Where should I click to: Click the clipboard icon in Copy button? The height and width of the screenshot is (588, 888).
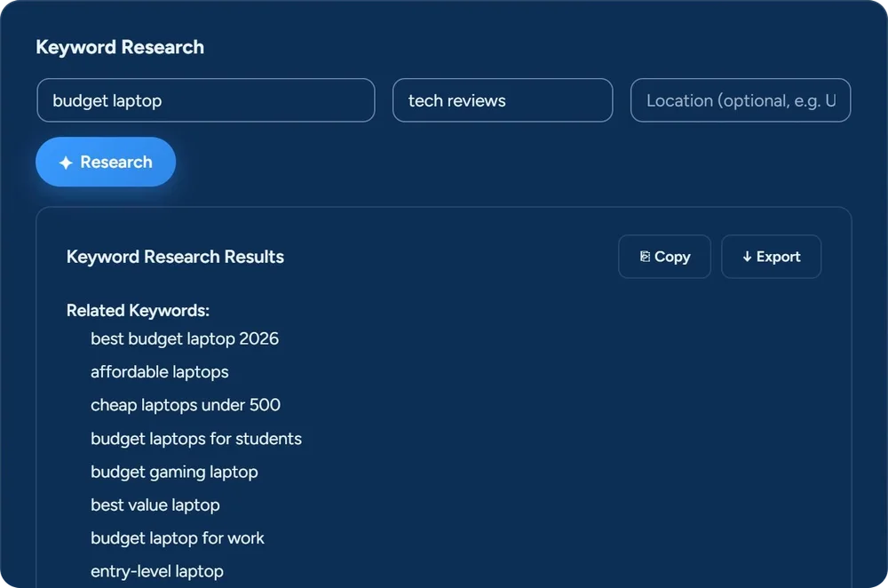point(645,257)
